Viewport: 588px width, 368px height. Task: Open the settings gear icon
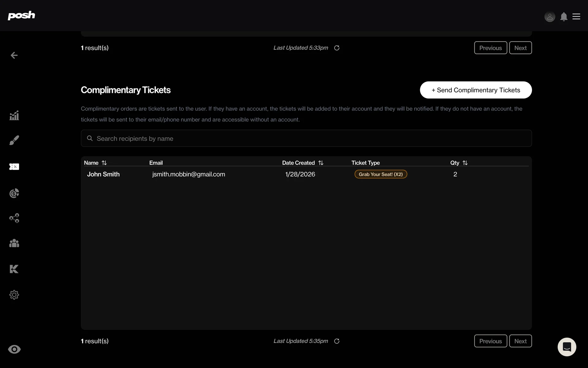tap(14, 295)
